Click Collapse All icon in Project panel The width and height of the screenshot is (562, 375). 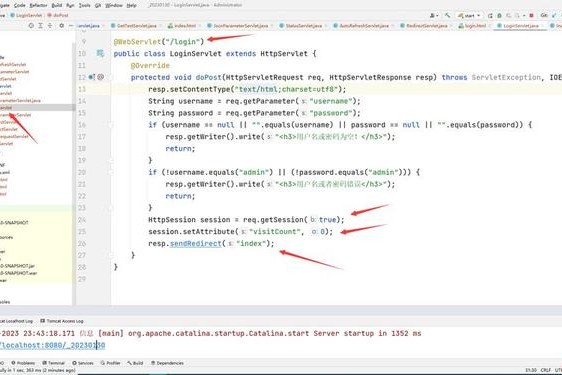coord(50,26)
